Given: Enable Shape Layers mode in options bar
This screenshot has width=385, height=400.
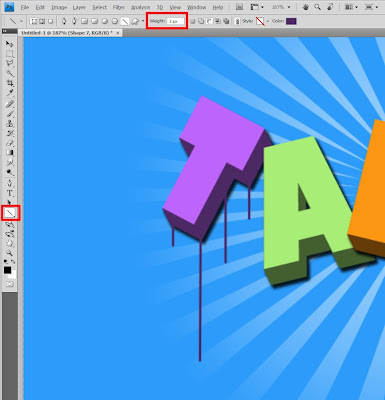Looking at the screenshot, I should [34, 21].
